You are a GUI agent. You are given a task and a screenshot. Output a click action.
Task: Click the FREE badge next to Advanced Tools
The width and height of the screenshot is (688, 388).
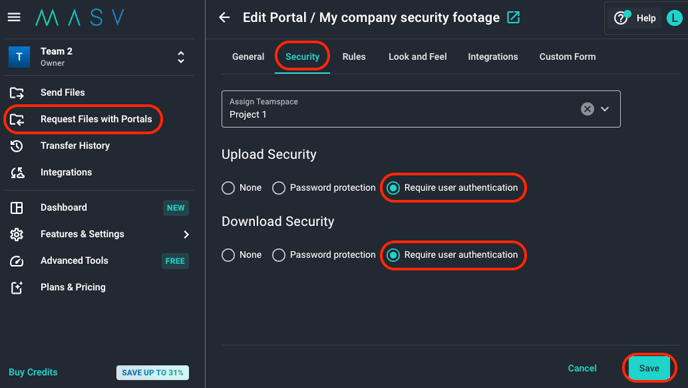[175, 261]
